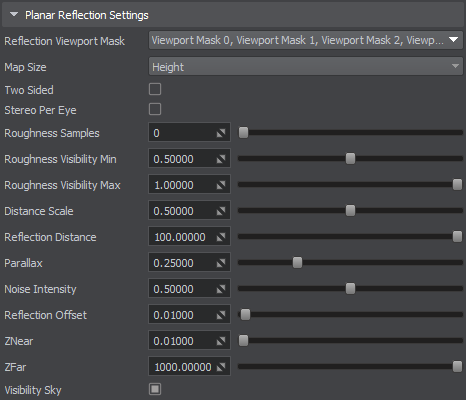Image resolution: width=466 pixels, height=400 pixels.
Task: Toggle the Visibility Sky checkbox
Action: (x=155, y=389)
